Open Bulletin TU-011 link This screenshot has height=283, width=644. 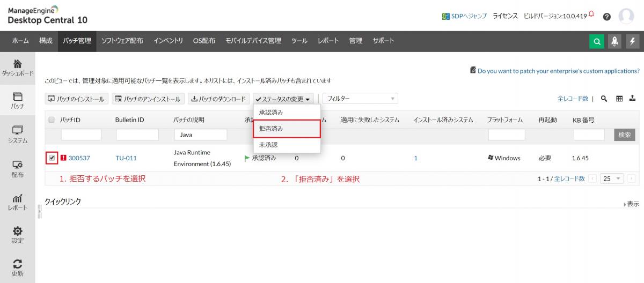click(x=126, y=158)
